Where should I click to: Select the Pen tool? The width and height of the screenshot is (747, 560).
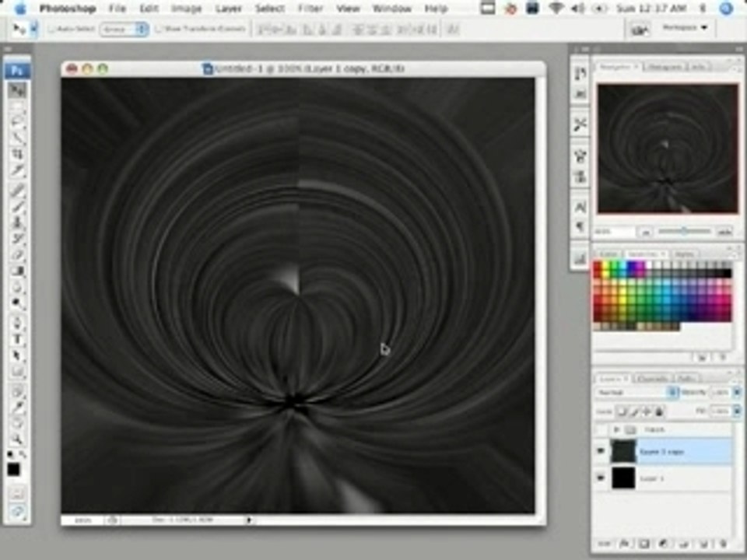18,324
